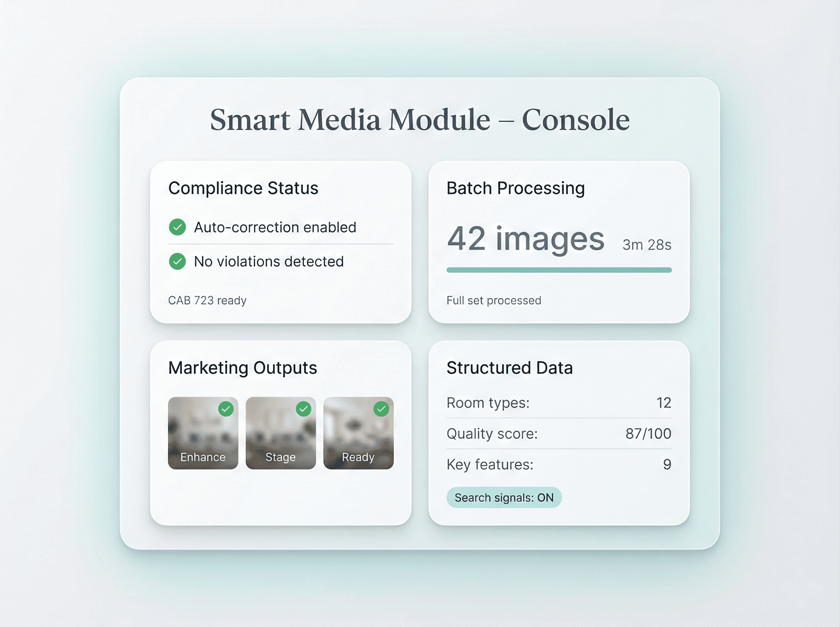Select the check badge on the Stage thumbnail
840x627 pixels.
pos(303,408)
